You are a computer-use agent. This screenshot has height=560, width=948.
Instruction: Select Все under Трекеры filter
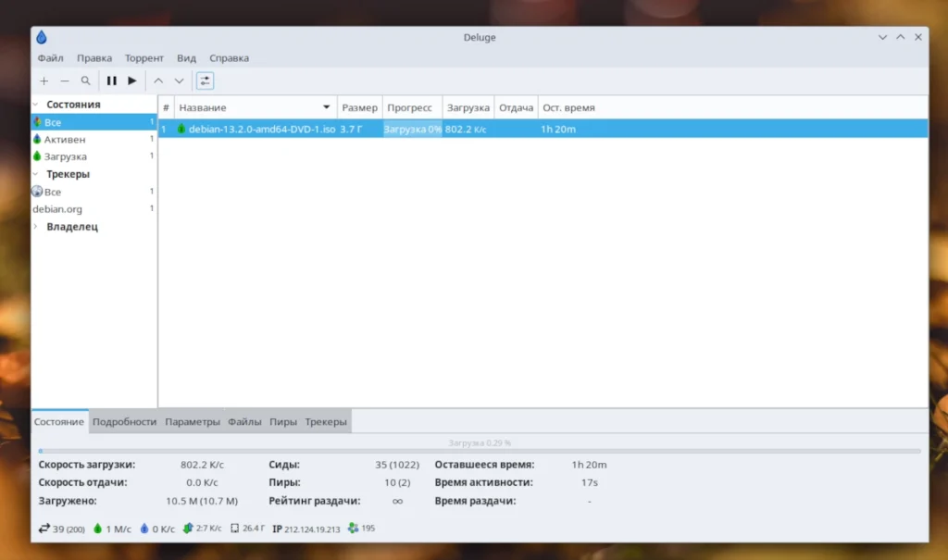94,192
